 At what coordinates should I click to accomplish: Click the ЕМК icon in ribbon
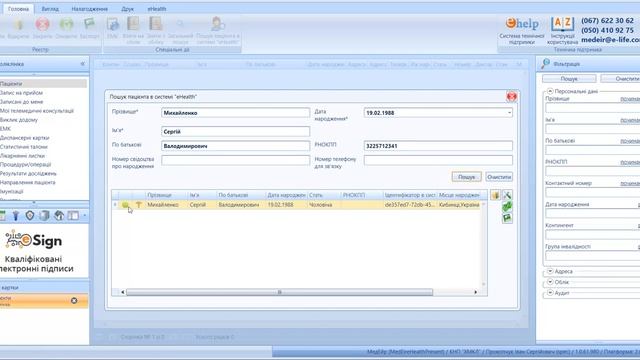(x=113, y=24)
